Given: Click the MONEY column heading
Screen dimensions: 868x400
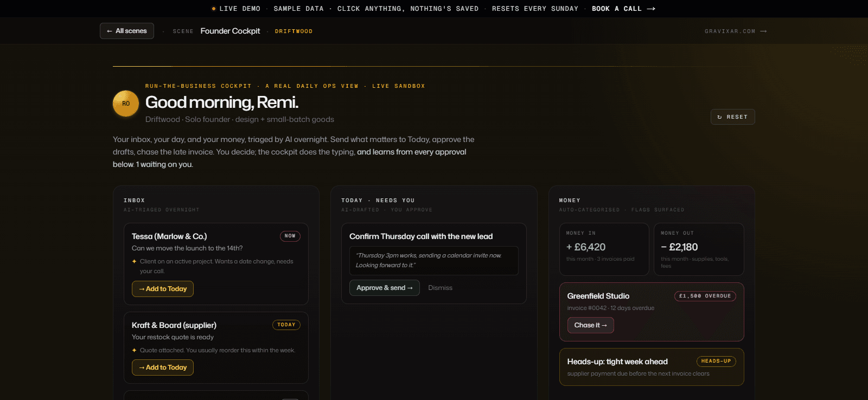Looking at the screenshot, I should point(570,201).
